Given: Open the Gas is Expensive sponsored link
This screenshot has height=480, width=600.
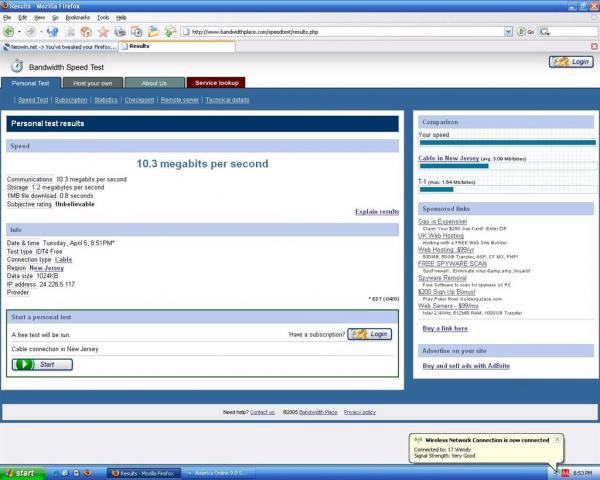Looking at the screenshot, I should pos(442,222).
